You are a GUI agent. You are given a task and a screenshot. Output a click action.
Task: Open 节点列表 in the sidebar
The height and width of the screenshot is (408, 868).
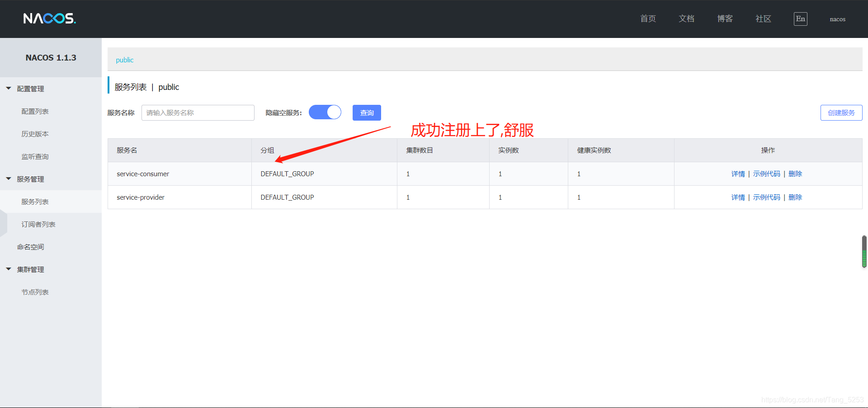(35, 292)
